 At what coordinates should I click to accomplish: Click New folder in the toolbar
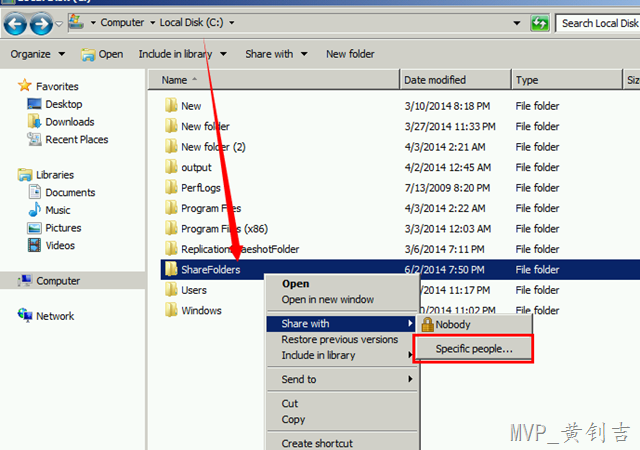pos(350,54)
